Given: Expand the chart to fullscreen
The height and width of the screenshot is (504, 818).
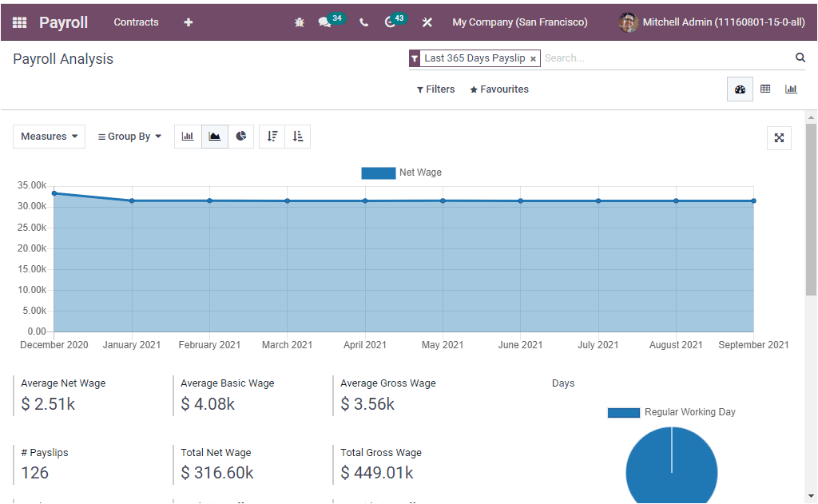Looking at the screenshot, I should 779,137.
